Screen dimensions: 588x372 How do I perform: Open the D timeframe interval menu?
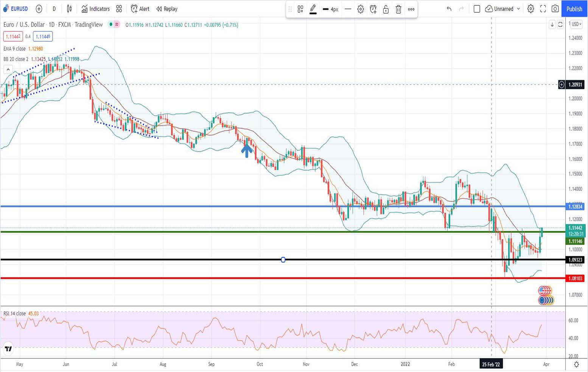(54, 9)
